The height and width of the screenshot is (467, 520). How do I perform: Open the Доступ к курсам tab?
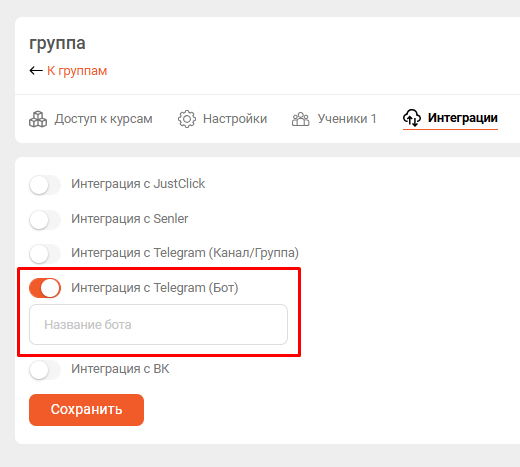pos(91,119)
